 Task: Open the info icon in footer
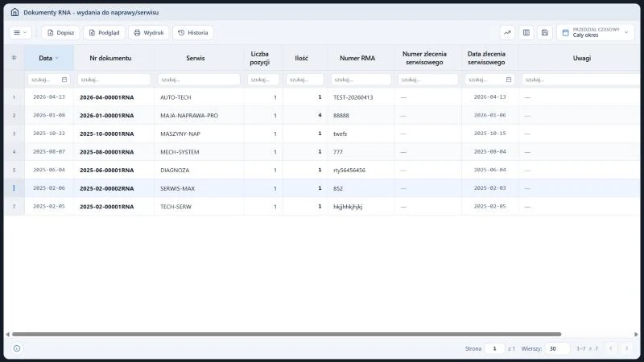tap(17, 348)
